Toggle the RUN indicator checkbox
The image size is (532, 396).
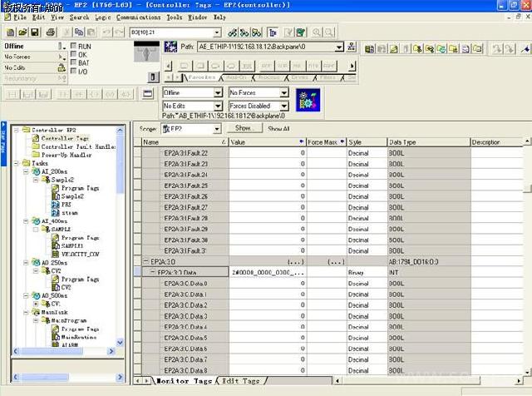click(x=74, y=47)
